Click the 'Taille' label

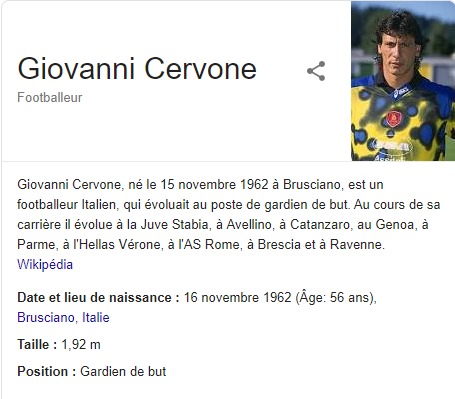[37, 344]
